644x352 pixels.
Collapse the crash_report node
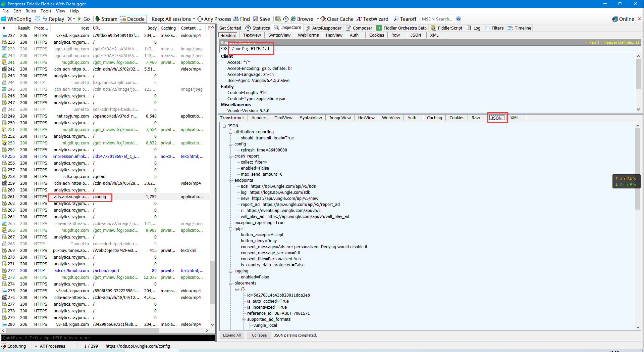tap(230, 156)
